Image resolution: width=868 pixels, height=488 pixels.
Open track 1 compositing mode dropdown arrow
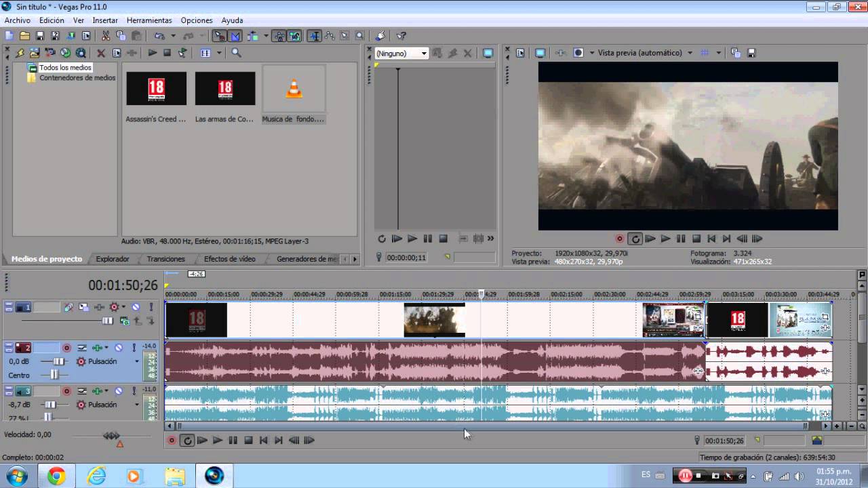pyautogui.click(x=123, y=307)
